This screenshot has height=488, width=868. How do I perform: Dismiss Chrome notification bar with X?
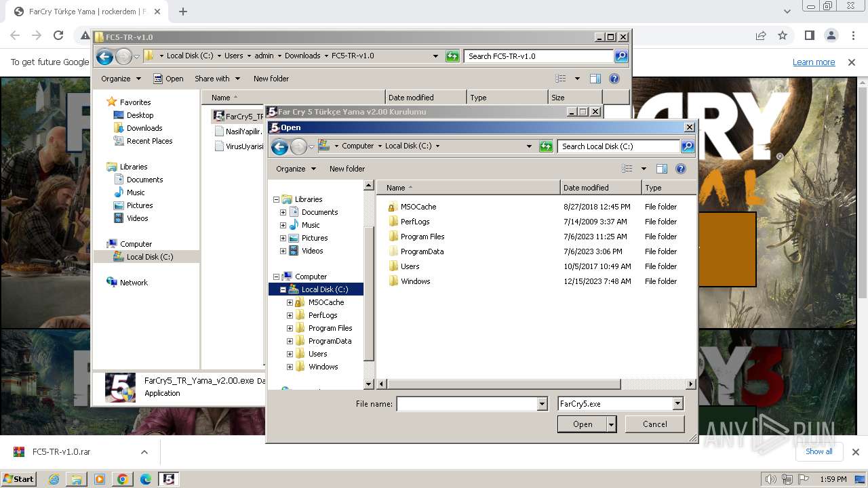point(852,62)
